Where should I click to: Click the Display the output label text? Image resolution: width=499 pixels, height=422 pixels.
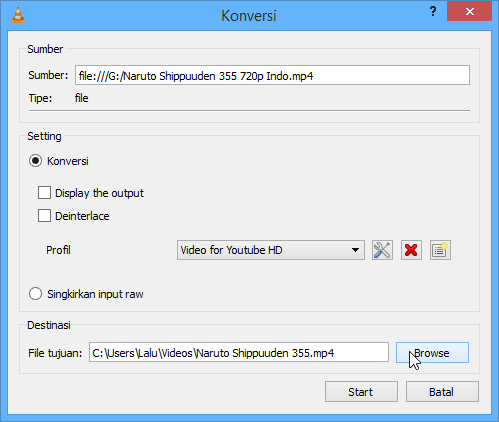[99, 193]
